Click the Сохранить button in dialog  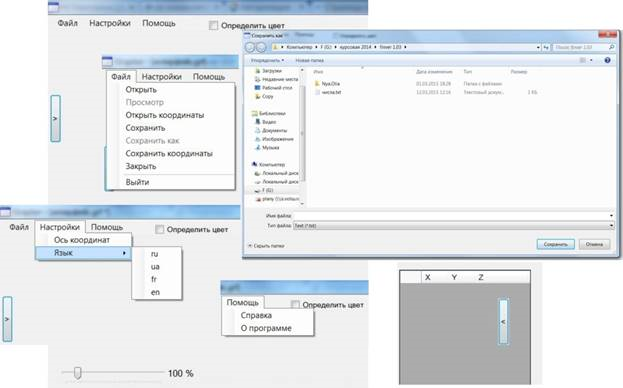pos(555,244)
